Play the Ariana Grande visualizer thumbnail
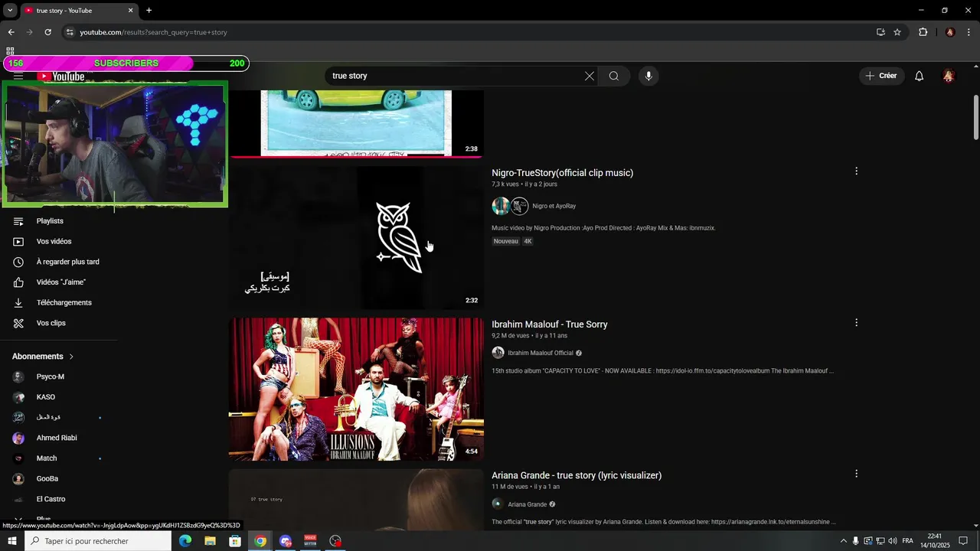The image size is (980, 551). point(356,499)
